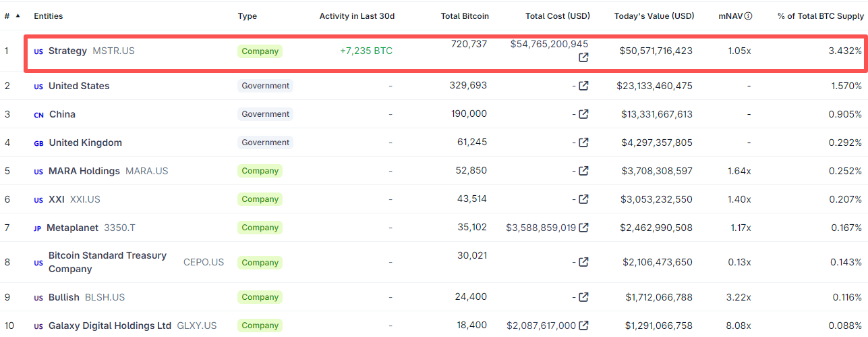Open the Metaplanet entity link
This screenshot has height=337, width=868.
coord(72,228)
